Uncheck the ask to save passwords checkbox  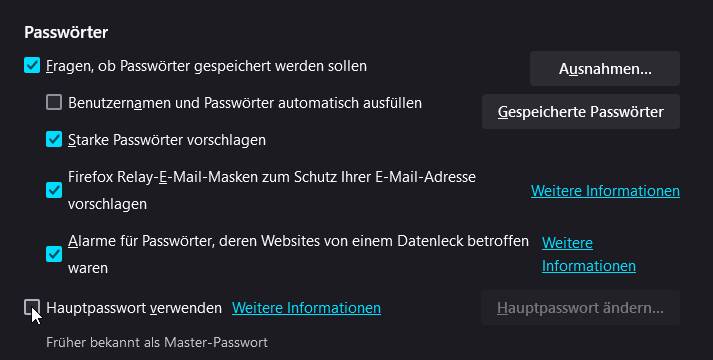coord(32,65)
